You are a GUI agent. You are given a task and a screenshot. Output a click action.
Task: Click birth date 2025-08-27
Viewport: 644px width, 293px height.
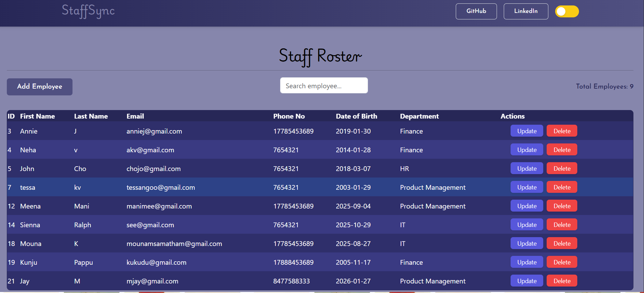tap(353, 244)
